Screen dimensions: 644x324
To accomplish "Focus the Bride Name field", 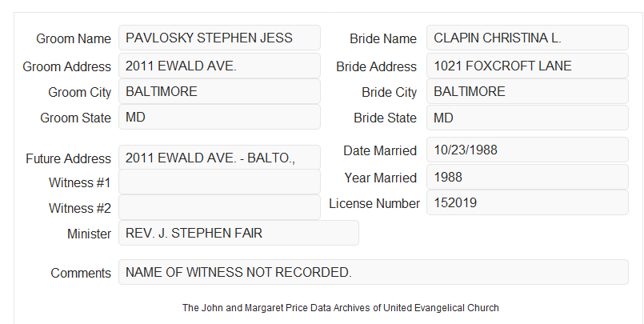I will pyautogui.click(x=527, y=38).
